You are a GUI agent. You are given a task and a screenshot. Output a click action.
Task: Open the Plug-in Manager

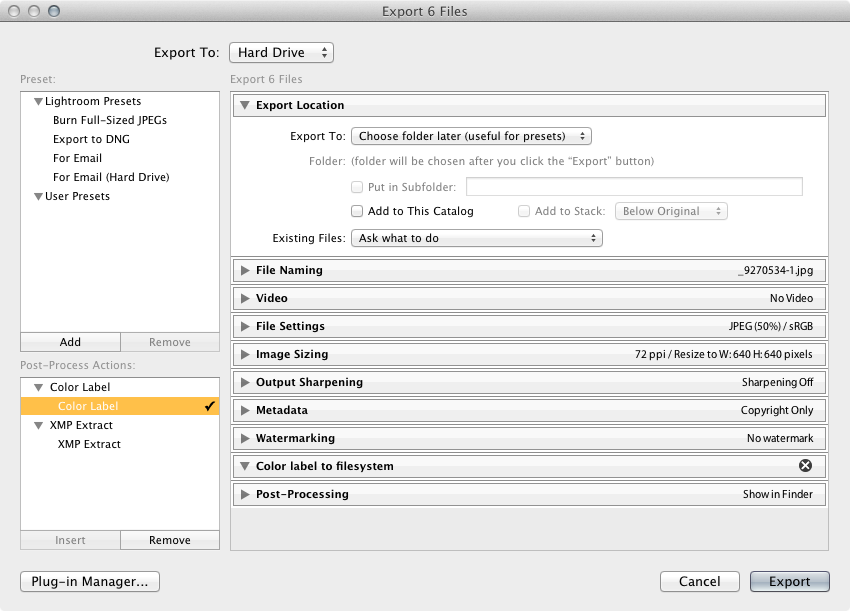(90, 582)
